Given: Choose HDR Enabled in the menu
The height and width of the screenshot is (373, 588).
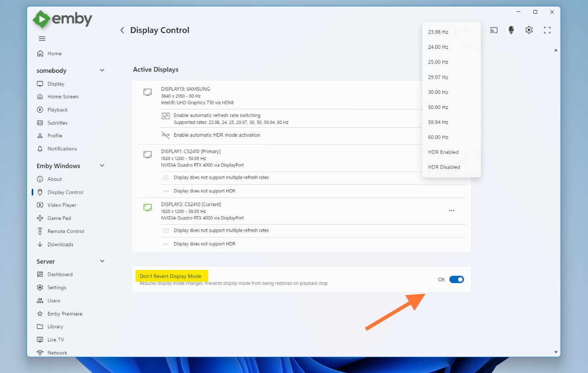Looking at the screenshot, I should pos(443,152).
